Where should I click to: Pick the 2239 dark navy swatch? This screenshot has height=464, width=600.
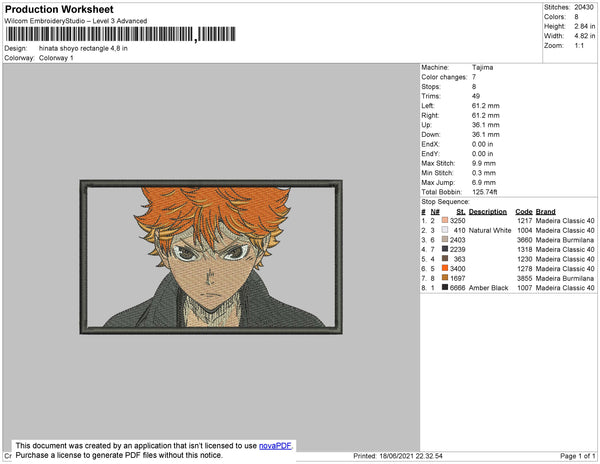[x=445, y=249]
